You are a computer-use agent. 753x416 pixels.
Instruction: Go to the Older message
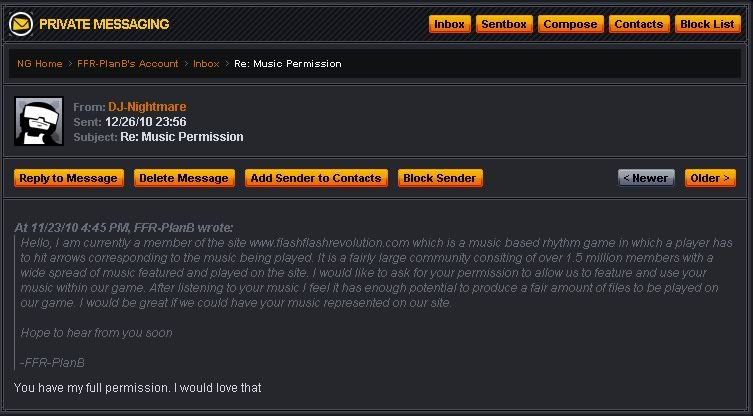(x=711, y=178)
